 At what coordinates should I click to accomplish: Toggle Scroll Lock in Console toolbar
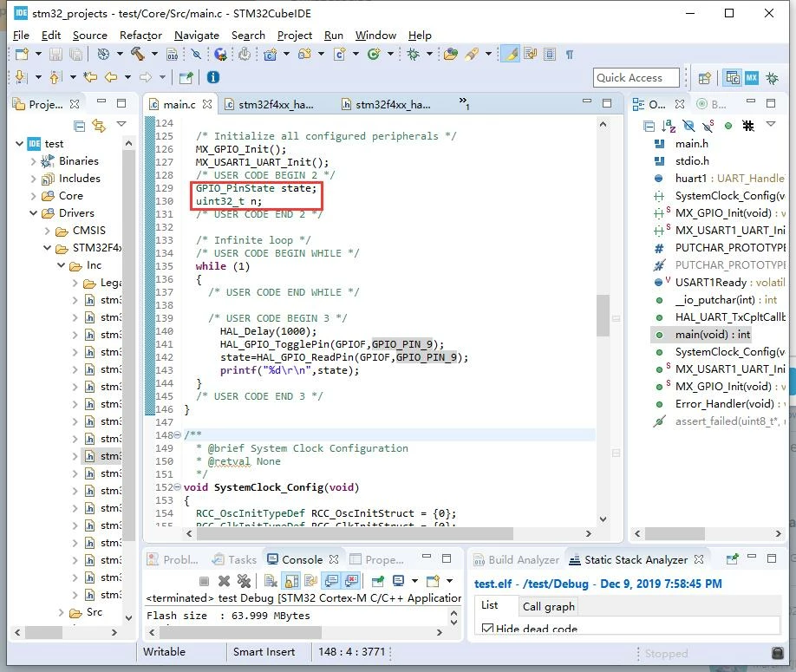point(292,581)
